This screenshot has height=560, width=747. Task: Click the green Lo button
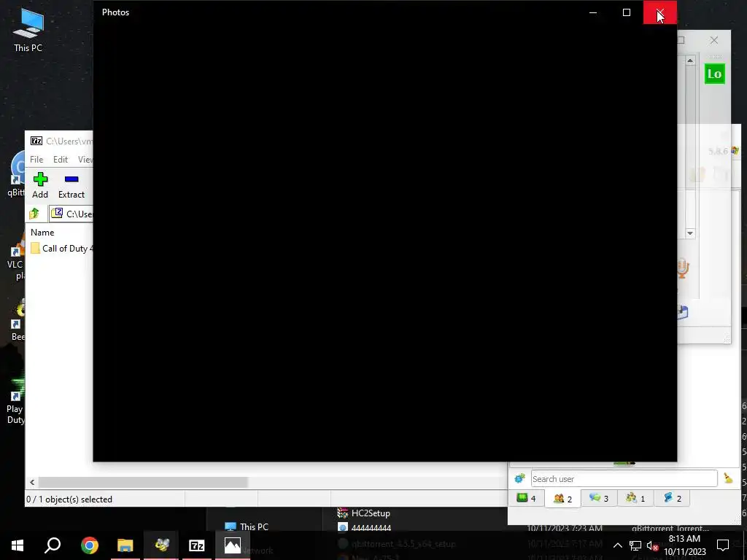[x=715, y=74]
